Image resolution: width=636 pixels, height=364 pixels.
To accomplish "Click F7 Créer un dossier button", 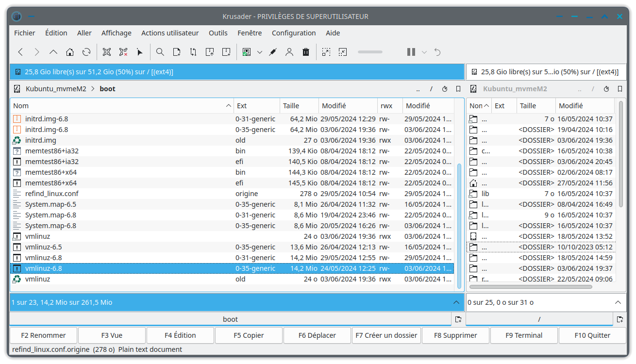I will pos(386,335).
